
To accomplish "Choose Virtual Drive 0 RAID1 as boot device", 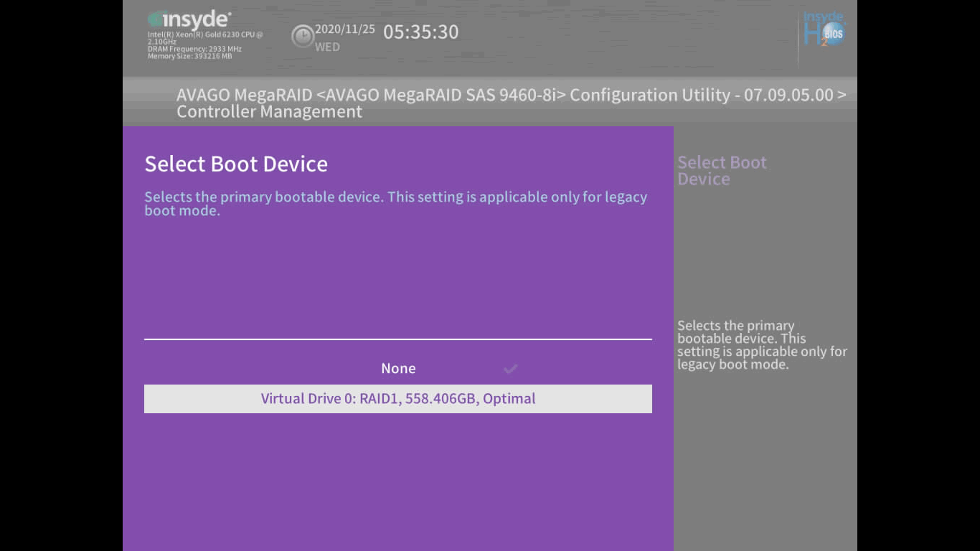I will click(x=398, y=399).
